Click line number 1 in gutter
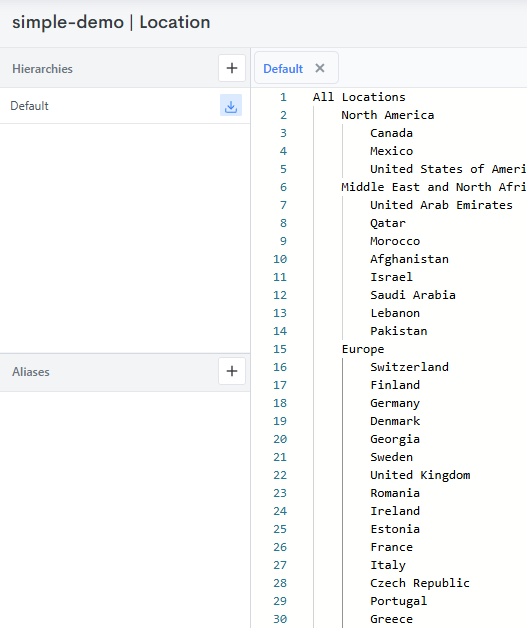527x628 pixels. point(284,97)
